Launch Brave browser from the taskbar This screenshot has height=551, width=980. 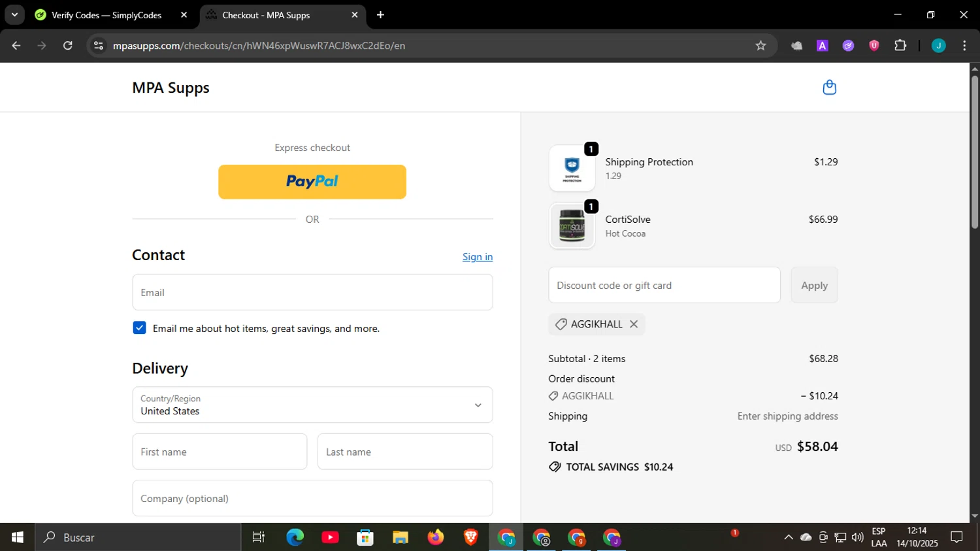[470, 537]
